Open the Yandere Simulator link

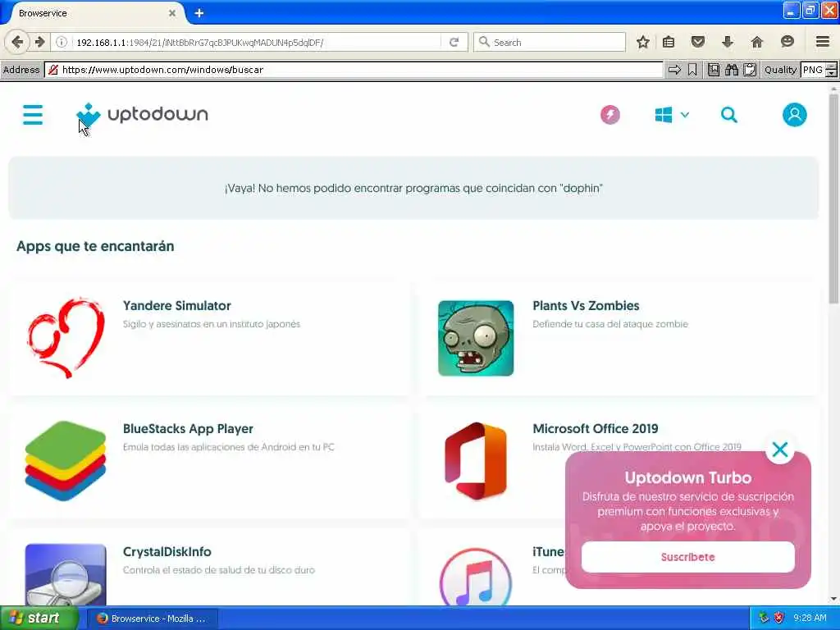[x=177, y=306]
